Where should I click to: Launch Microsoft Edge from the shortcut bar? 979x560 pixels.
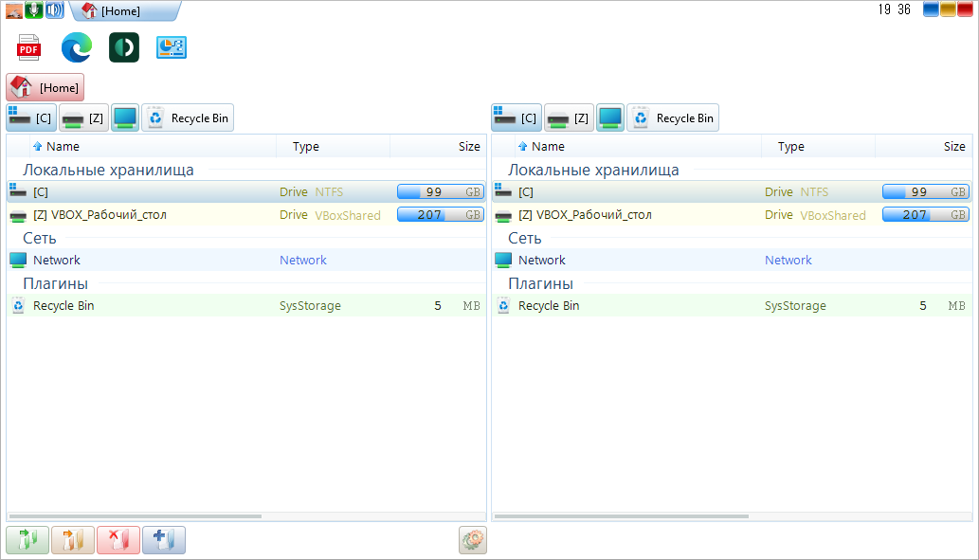click(77, 47)
